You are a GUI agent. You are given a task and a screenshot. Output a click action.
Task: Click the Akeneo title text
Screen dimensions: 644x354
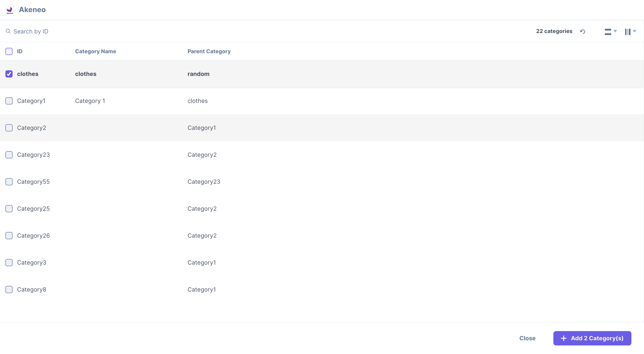point(32,10)
